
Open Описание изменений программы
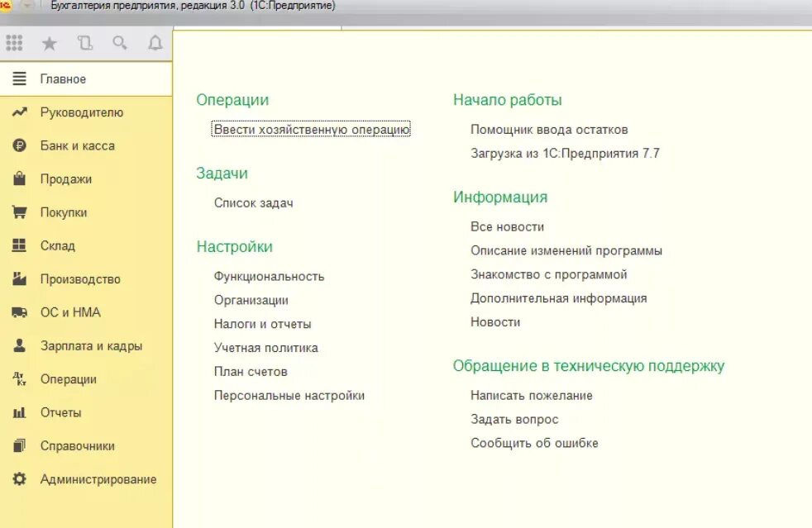click(x=566, y=250)
